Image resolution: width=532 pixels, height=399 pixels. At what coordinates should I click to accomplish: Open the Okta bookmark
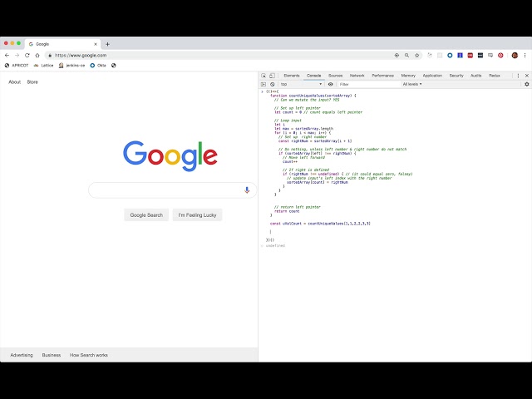pyautogui.click(x=98, y=66)
